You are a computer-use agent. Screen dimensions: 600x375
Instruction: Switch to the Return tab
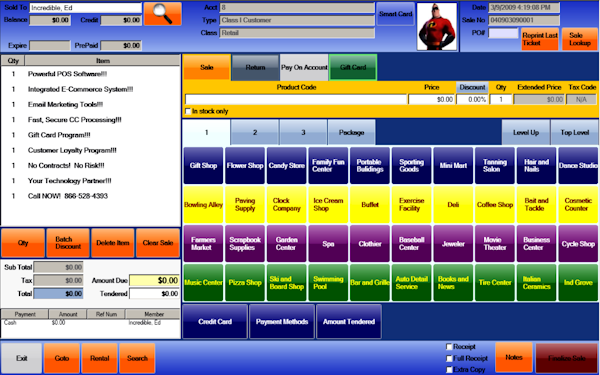[x=255, y=67]
